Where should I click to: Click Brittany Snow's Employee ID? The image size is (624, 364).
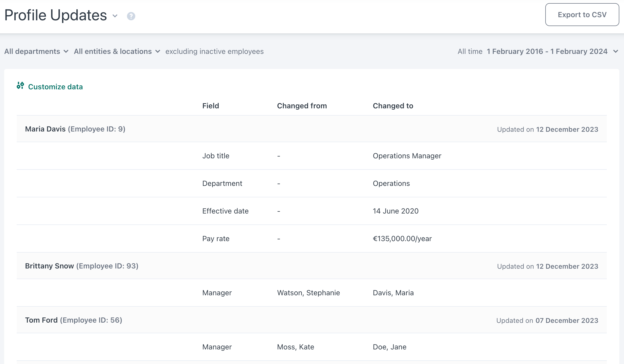coord(107,266)
